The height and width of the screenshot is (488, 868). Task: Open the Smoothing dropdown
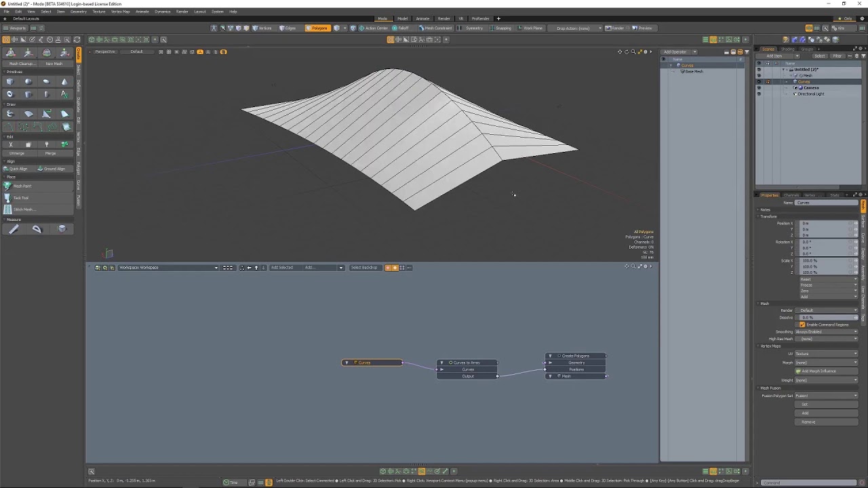tap(826, 331)
